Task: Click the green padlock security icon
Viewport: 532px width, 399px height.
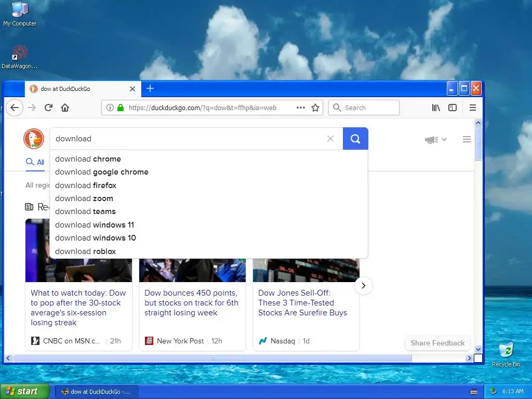Action: [121, 108]
